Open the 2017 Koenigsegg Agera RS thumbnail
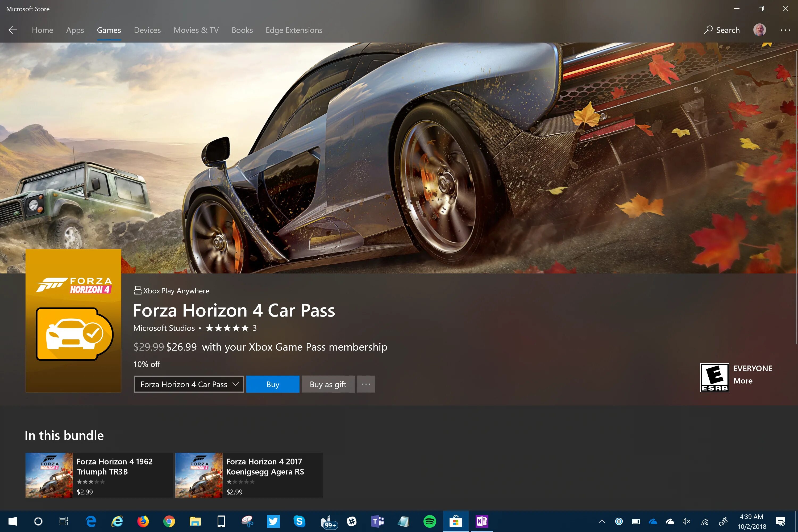The width and height of the screenshot is (798, 532). 199,475
